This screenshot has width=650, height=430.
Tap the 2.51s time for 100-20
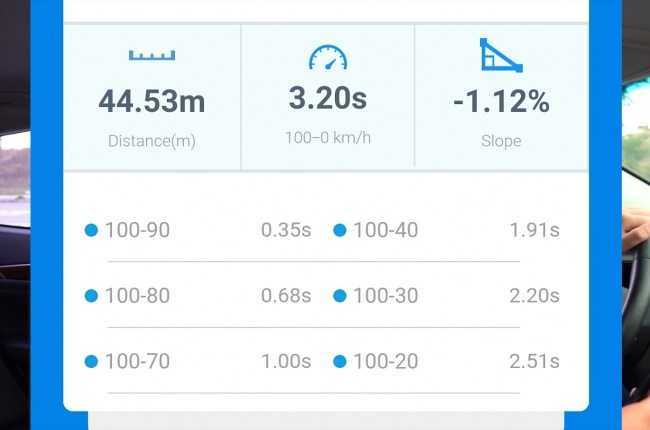534,361
